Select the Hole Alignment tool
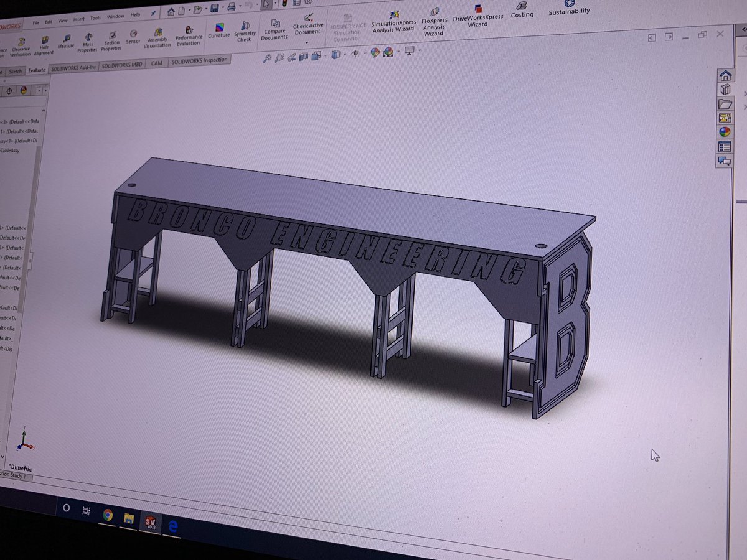 coord(44,46)
